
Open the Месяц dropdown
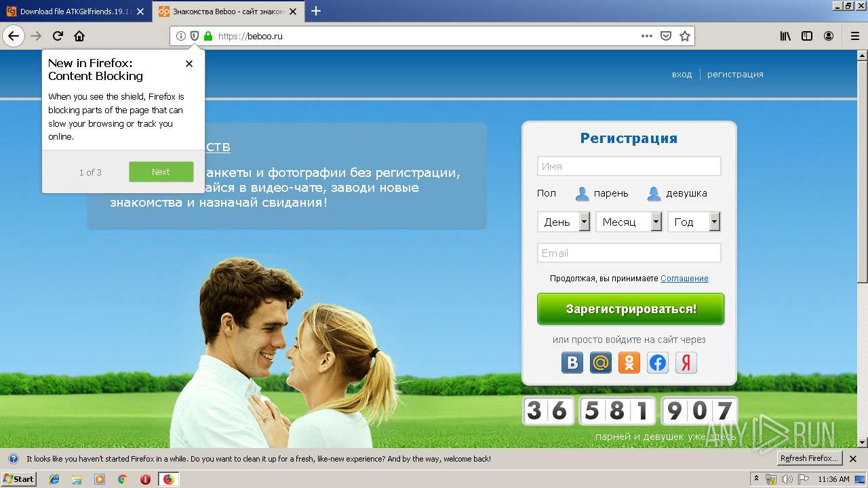(629, 222)
